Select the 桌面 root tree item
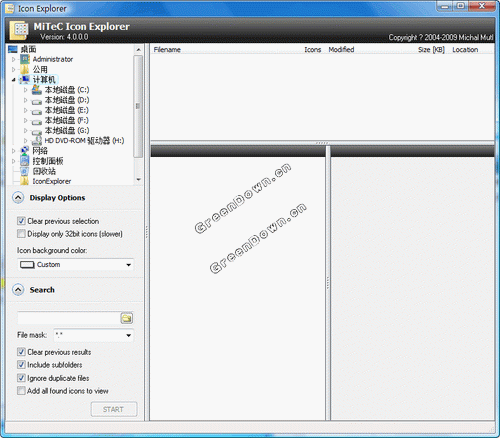The width and height of the screenshot is (500, 438). pos(28,49)
